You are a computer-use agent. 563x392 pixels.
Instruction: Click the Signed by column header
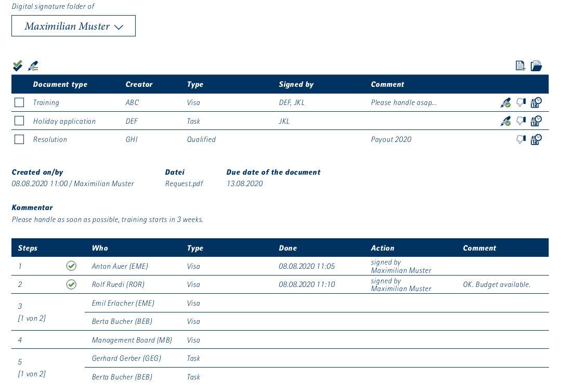point(296,84)
